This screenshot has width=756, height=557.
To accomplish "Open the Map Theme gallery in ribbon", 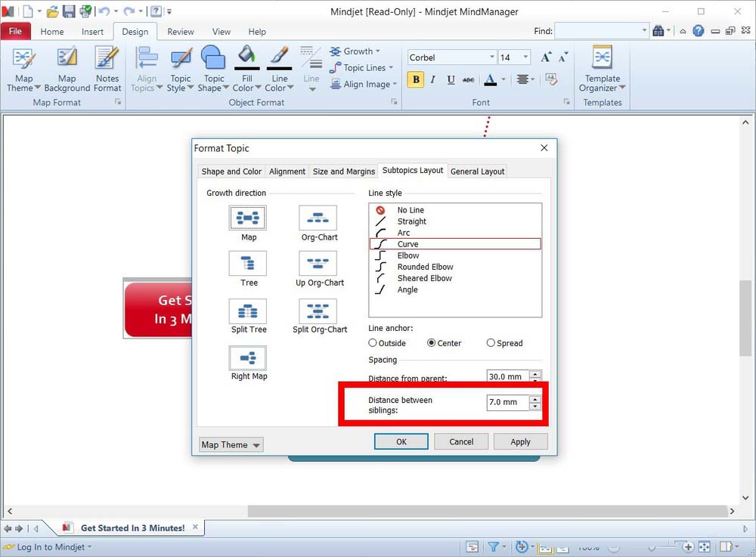I will 23,70.
